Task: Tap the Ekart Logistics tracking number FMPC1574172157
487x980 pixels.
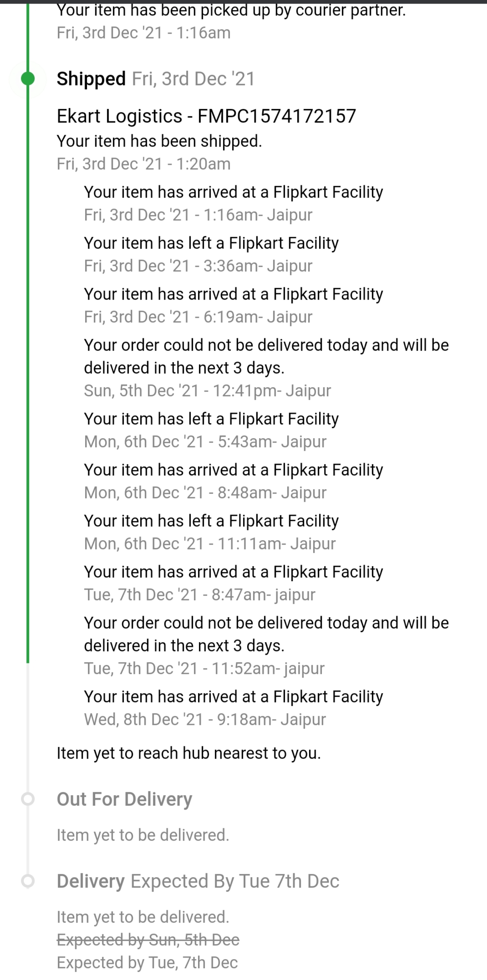Action: click(x=277, y=116)
